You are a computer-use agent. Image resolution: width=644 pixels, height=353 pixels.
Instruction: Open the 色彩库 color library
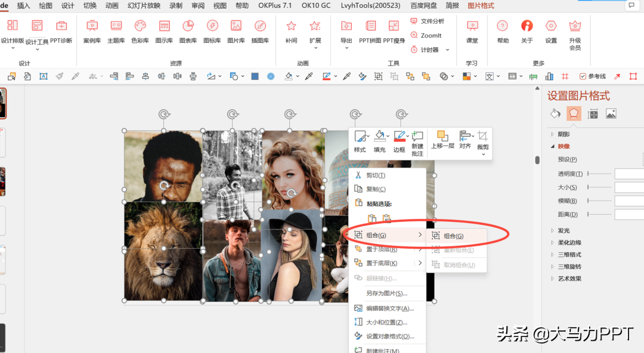pos(140,32)
